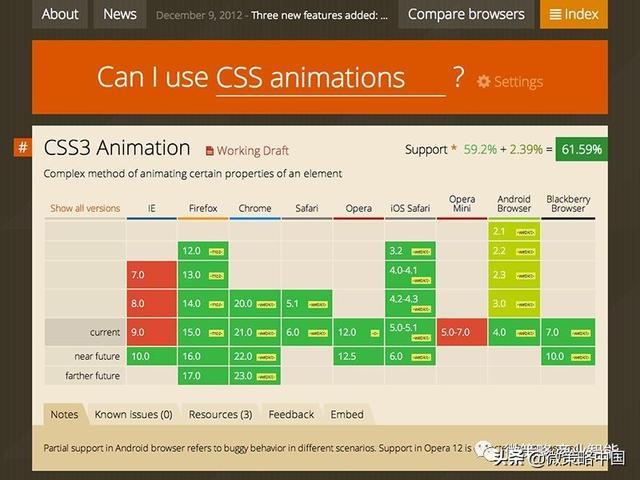Viewport: 640px width, 480px height.
Task: Click Blackberry Browser 7.0 cell
Action: tap(568, 332)
